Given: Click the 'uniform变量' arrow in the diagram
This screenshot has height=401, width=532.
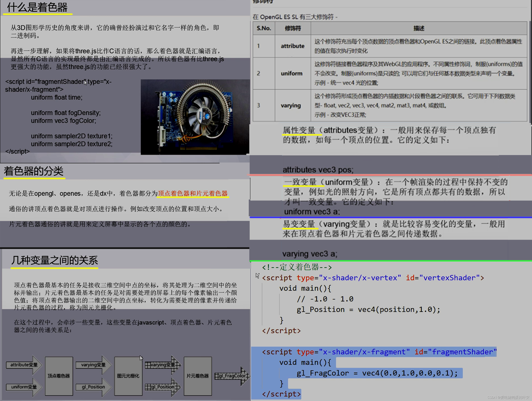Looking at the screenshot, I should click(24, 387).
